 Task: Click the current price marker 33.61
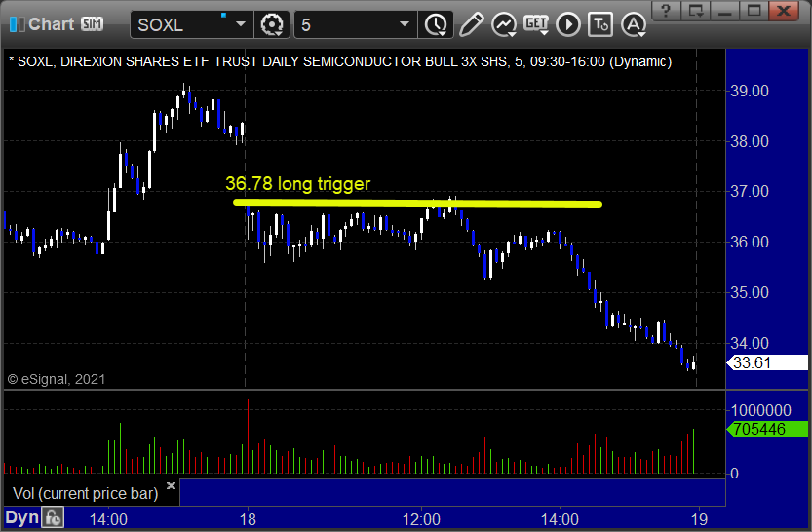[767, 362]
